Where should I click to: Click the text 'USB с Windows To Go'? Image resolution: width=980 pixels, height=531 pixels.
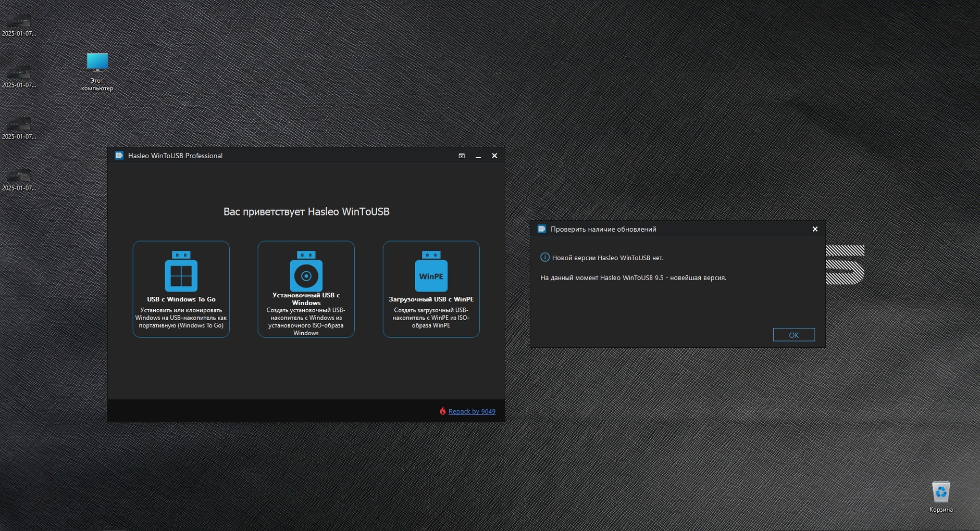(x=181, y=299)
